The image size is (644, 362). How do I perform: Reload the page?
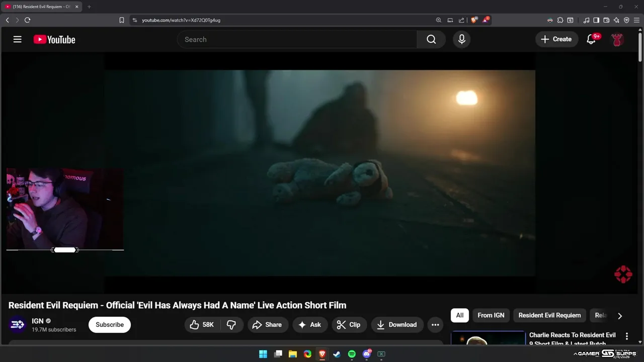click(27, 20)
